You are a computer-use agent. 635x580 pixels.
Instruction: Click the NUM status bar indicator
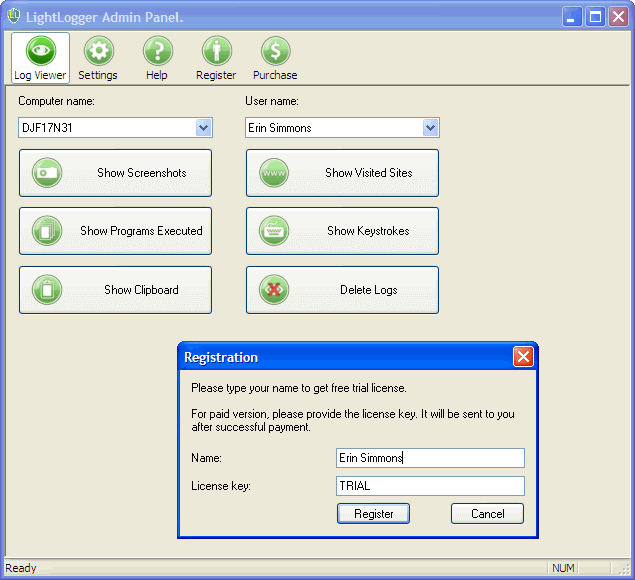click(x=563, y=568)
